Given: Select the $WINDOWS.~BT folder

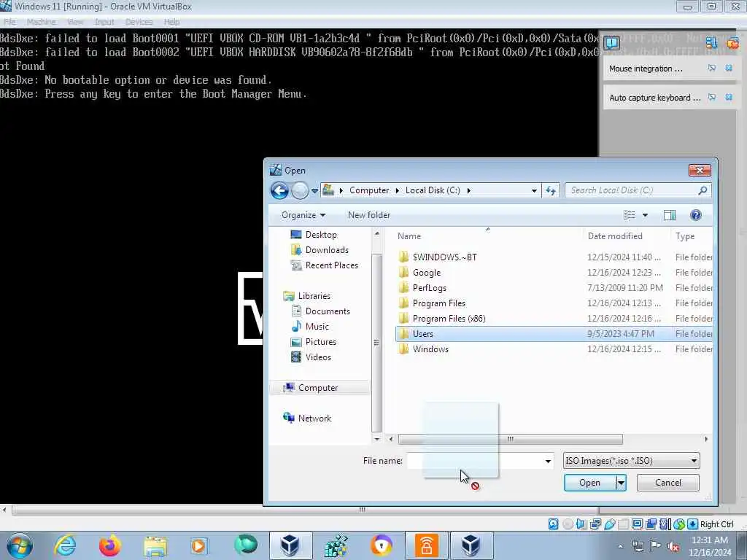Looking at the screenshot, I should click(554, 257).
